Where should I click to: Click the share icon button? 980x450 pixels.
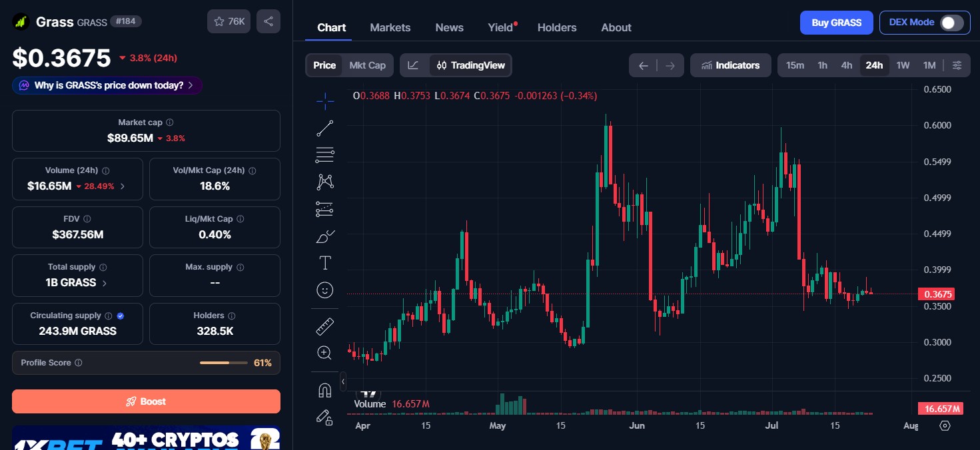click(x=268, y=21)
